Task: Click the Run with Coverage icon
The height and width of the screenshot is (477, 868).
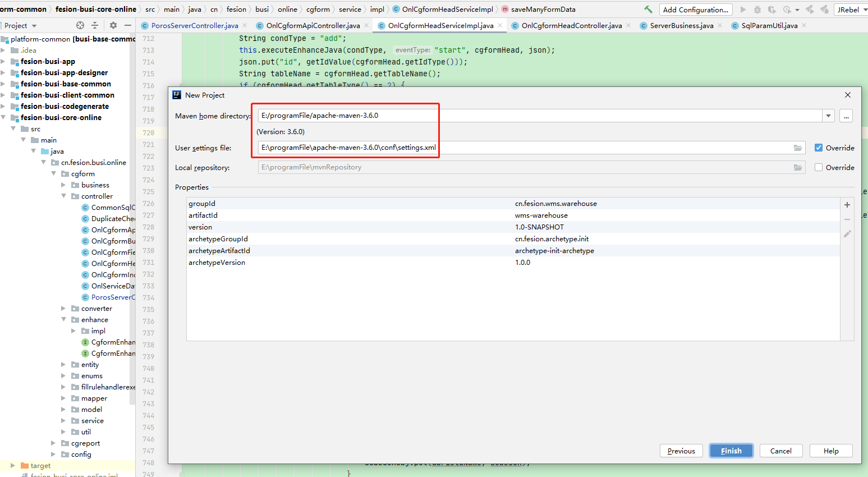Action: pos(772,10)
